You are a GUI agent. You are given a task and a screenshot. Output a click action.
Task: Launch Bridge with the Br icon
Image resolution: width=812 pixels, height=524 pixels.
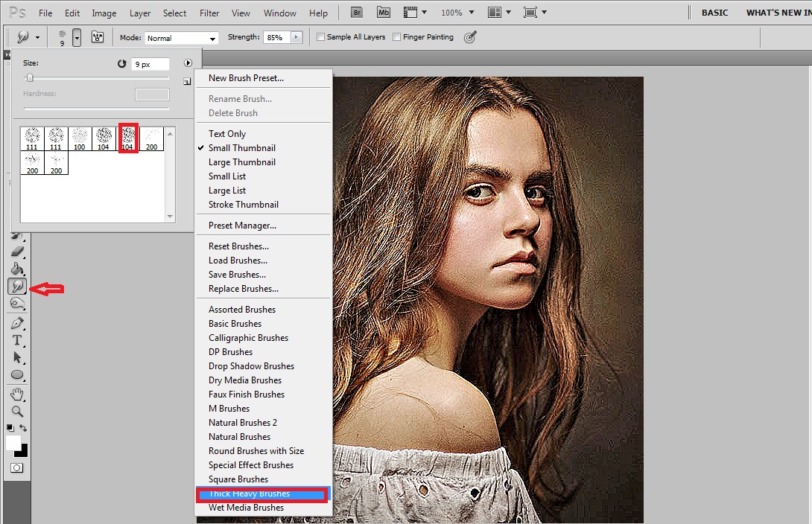tap(357, 13)
